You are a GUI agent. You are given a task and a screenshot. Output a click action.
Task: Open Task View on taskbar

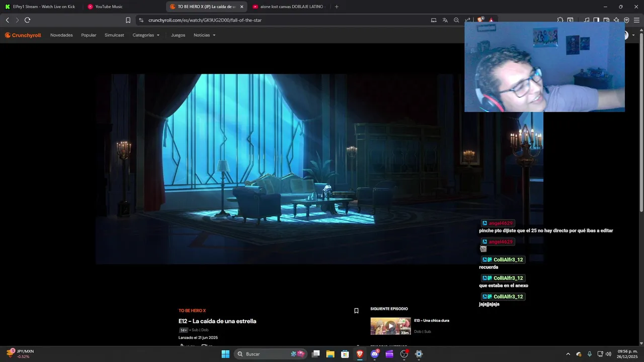coord(315,354)
